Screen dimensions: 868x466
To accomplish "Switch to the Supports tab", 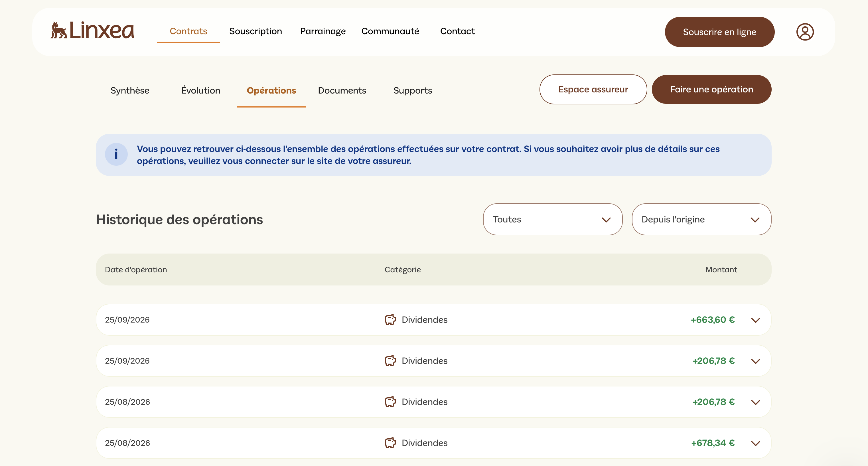I will point(413,91).
